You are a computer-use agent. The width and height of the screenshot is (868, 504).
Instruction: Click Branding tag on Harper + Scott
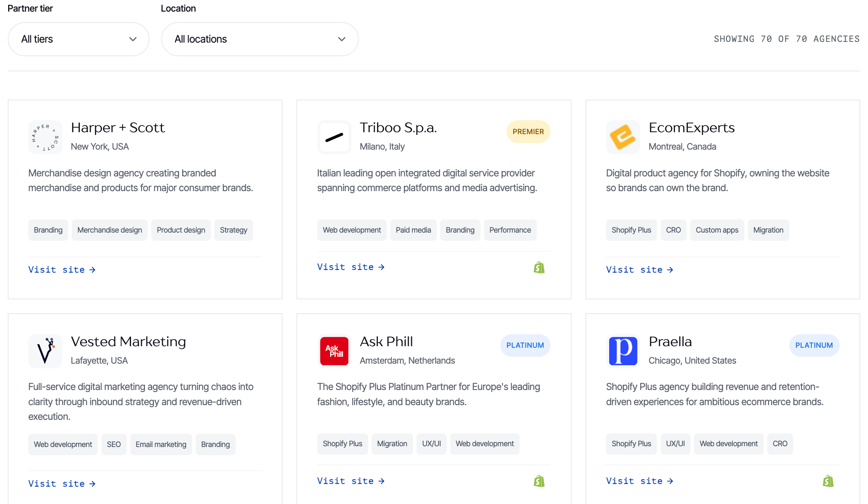pos(48,230)
